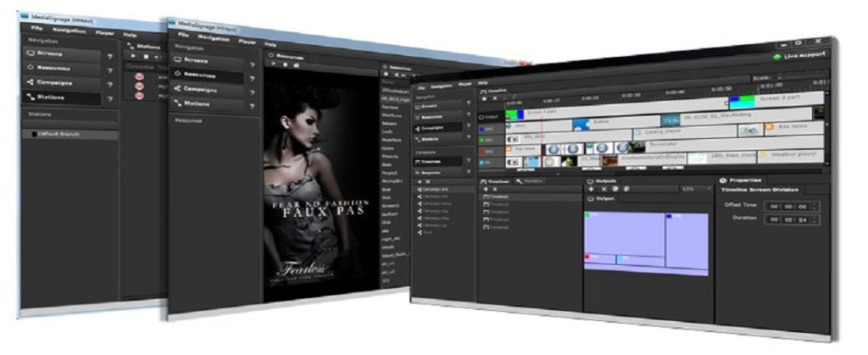Select Screens in middle window navigation
The width and height of the screenshot is (868, 355).
208,61
